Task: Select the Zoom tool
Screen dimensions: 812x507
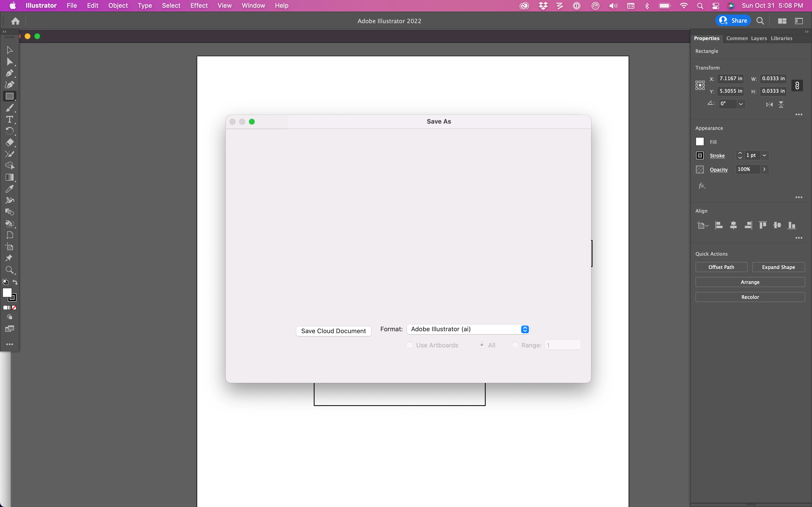Action: point(9,270)
